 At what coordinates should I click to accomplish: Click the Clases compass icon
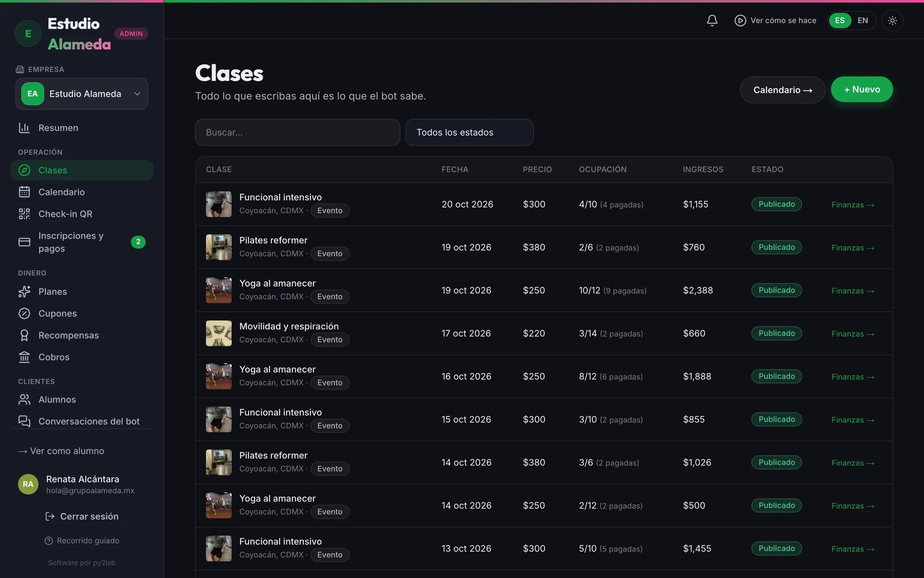tap(24, 170)
